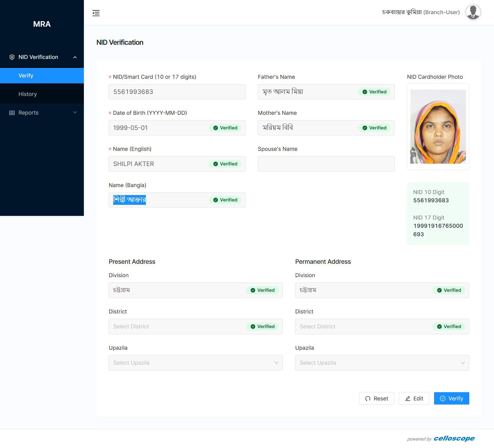Image resolution: width=494 pixels, height=448 pixels.
Task: Open the Present Address Upazila dropdown
Action: (x=196, y=363)
